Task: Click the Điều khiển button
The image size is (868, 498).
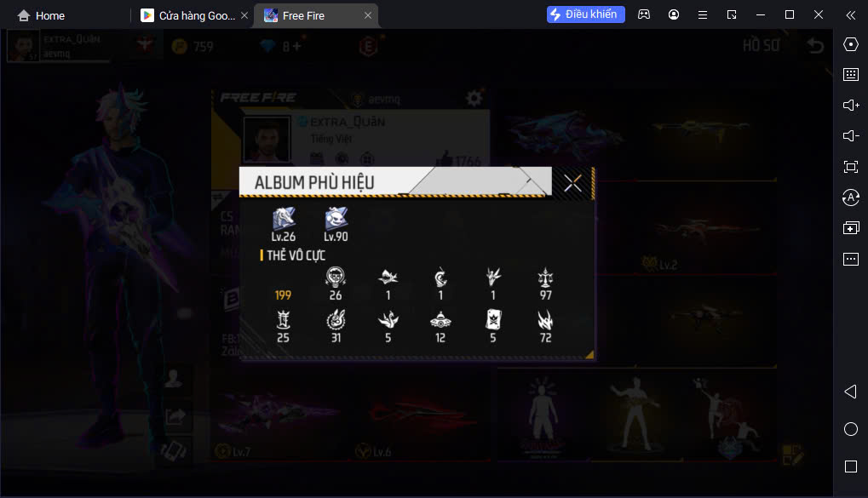Action: pyautogui.click(x=586, y=14)
